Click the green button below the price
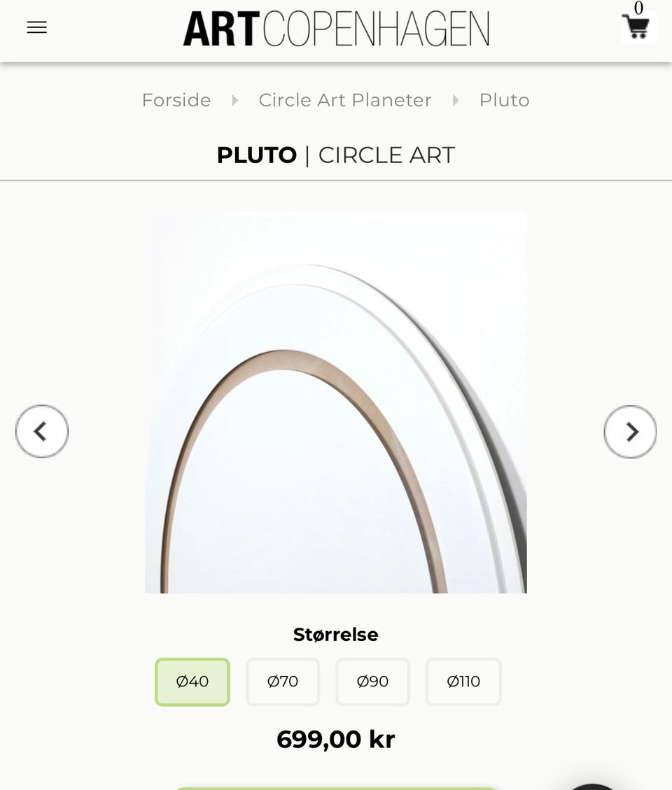 tap(336, 788)
